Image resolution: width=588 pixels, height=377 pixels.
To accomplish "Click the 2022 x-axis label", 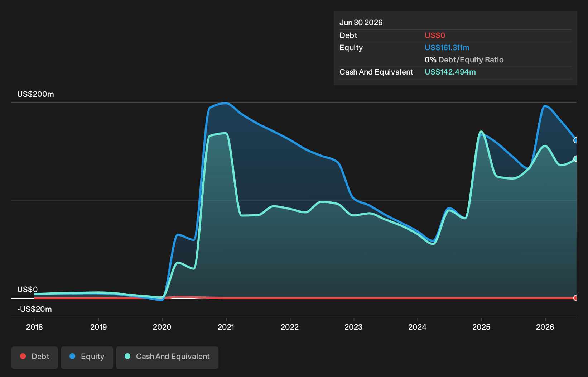I will click(x=290, y=327).
